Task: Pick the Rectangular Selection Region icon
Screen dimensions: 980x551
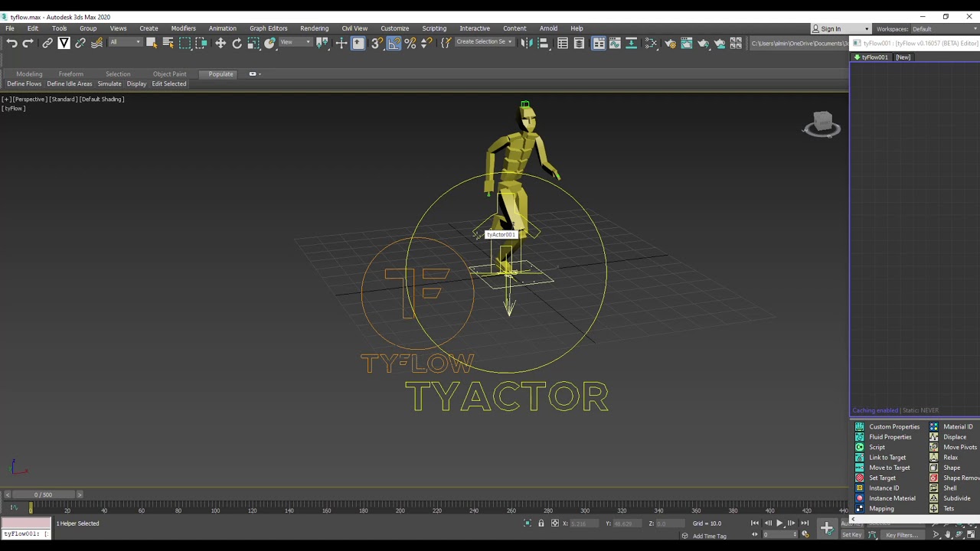Action: pos(185,44)
